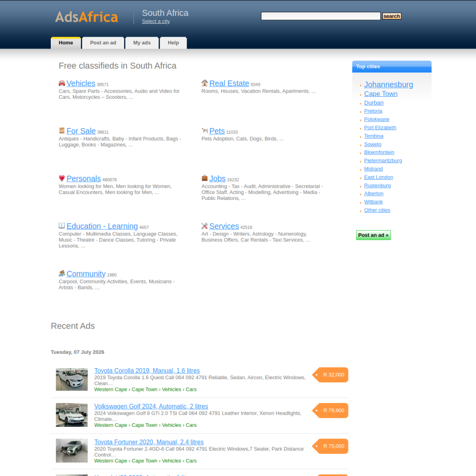476x476 pixels.
Task: Click the Select a city link
Action: pos(155,21)
